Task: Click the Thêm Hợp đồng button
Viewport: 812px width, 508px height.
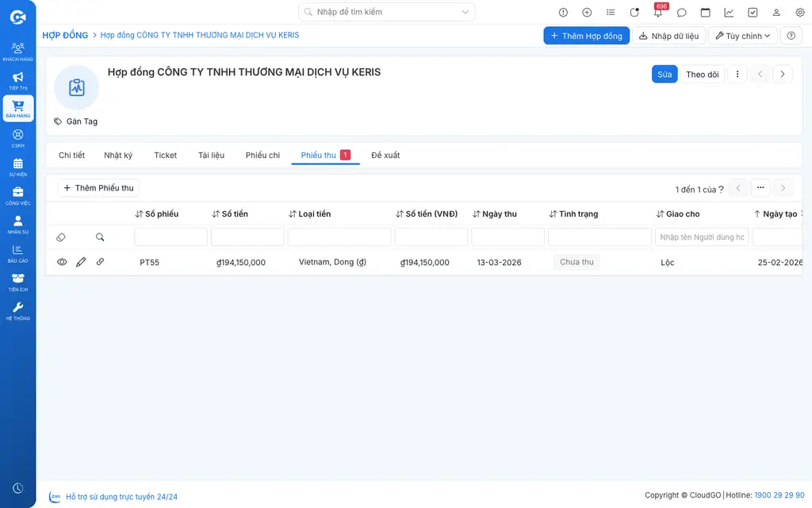Action: pos(586,36)
